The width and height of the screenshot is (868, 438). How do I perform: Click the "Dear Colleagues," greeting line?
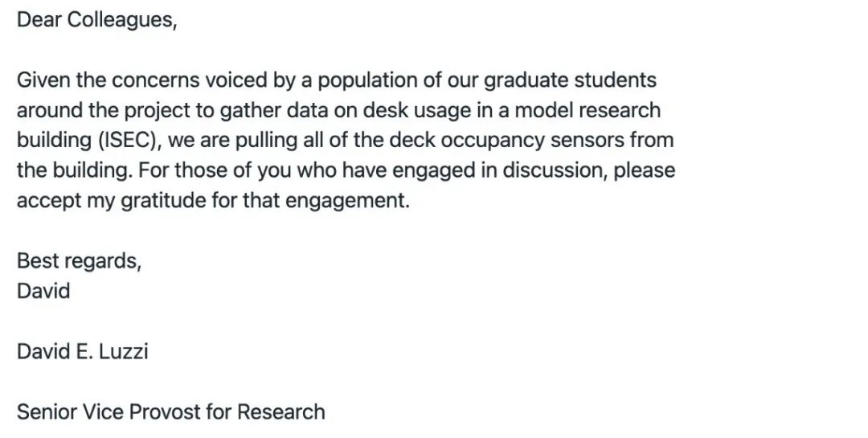[x=96, y=20]
